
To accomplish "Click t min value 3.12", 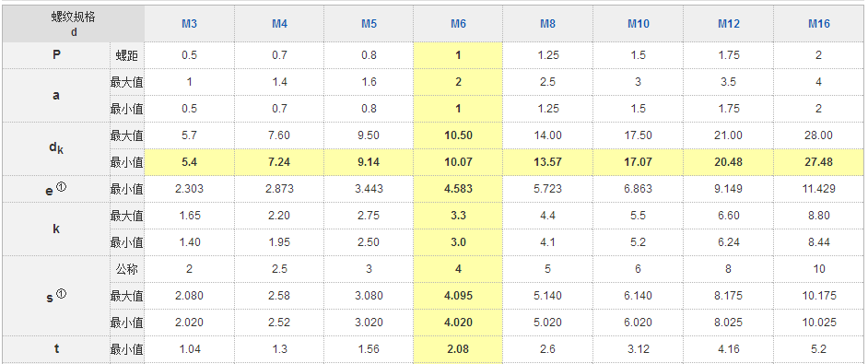I will point(638,349).
